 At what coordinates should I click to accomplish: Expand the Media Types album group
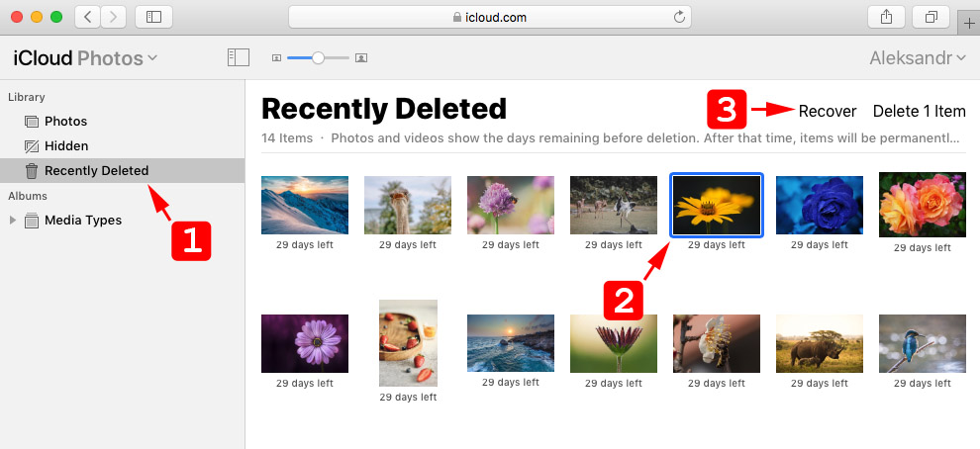point(12,221)
